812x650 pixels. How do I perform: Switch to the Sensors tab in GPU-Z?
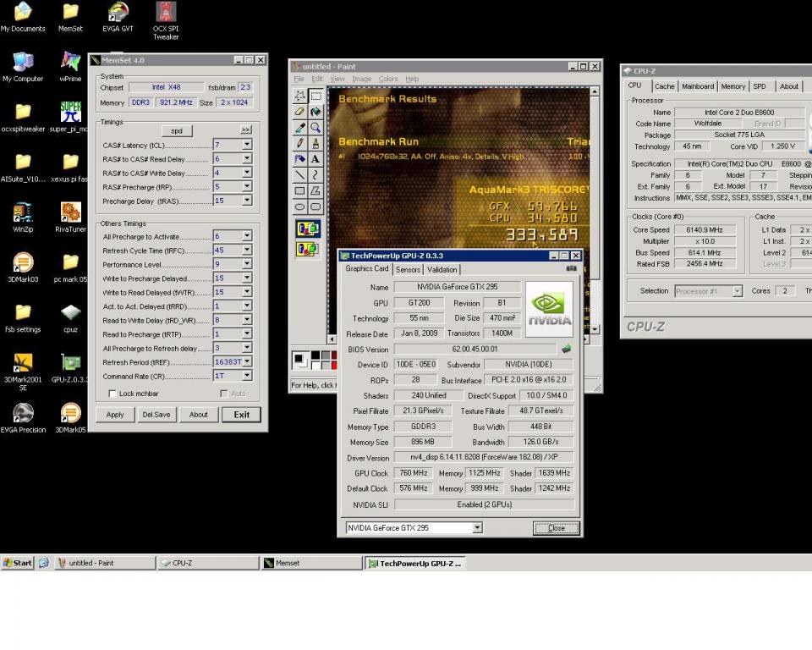coord(408,269)
